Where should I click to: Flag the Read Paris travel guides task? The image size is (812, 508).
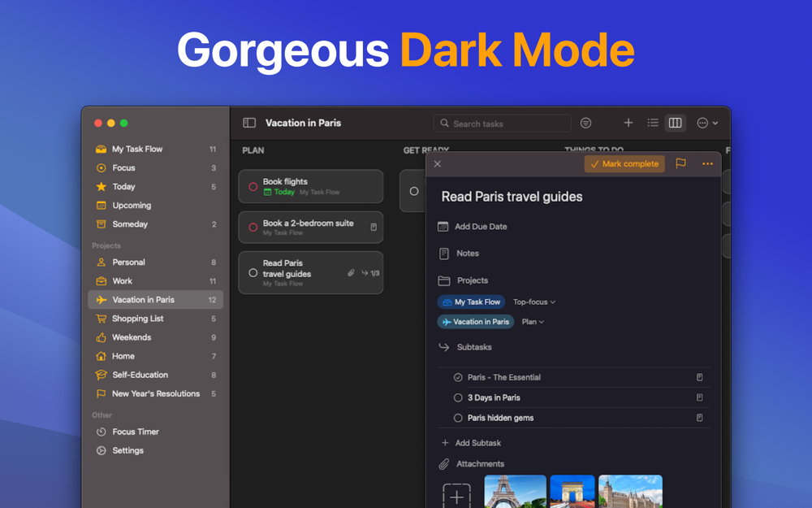click(680, 163)
